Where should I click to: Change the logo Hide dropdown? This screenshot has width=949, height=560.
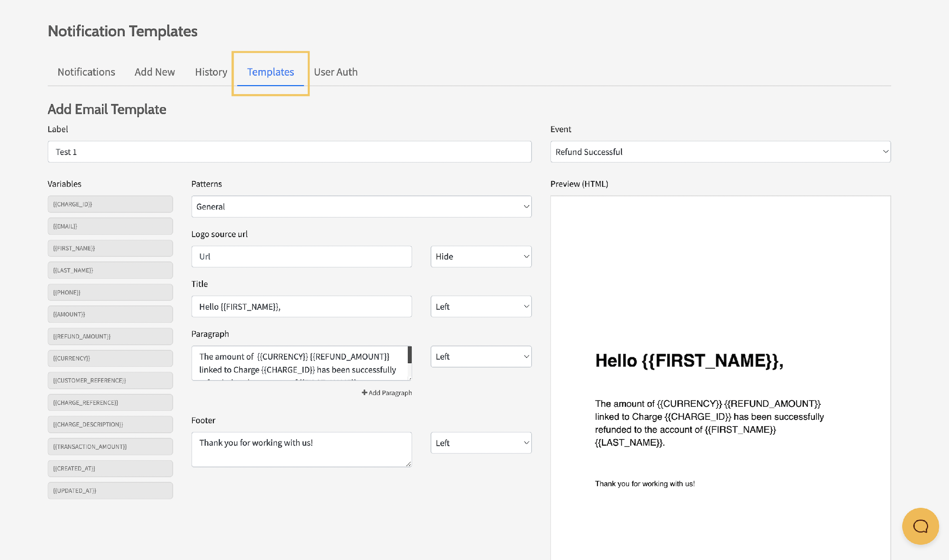[x=481, y=256]
